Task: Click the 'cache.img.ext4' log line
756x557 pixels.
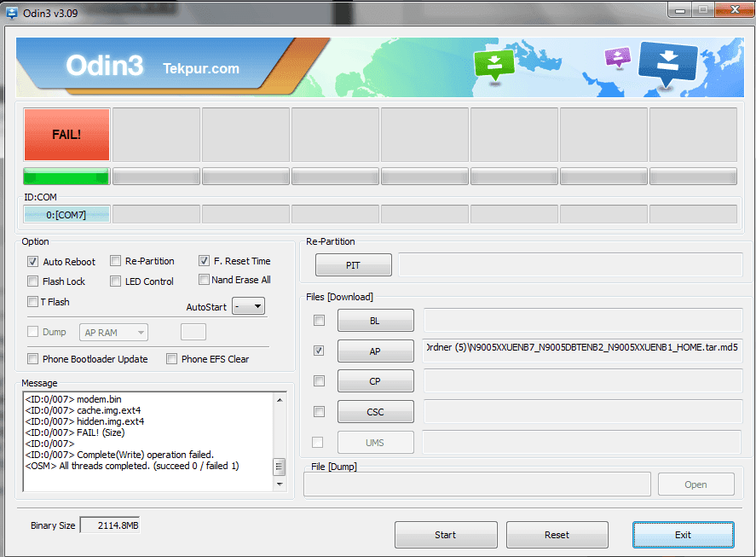Action: pos(83,410)
